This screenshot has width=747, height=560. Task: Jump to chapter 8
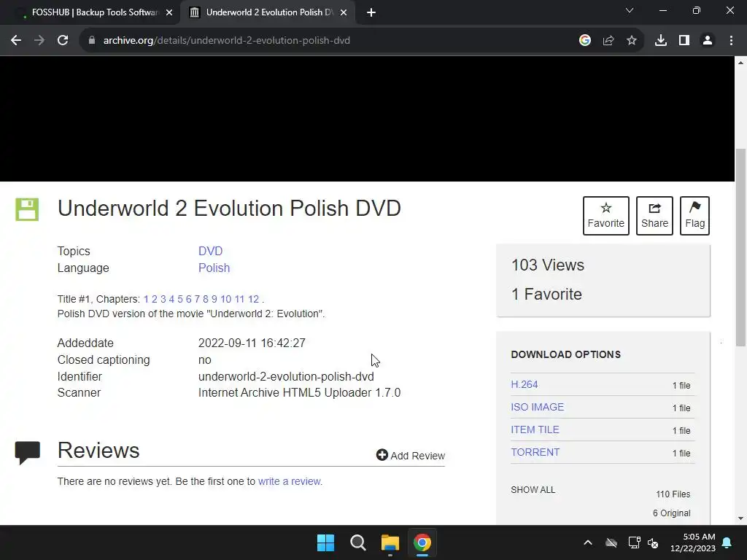[206, 299]
